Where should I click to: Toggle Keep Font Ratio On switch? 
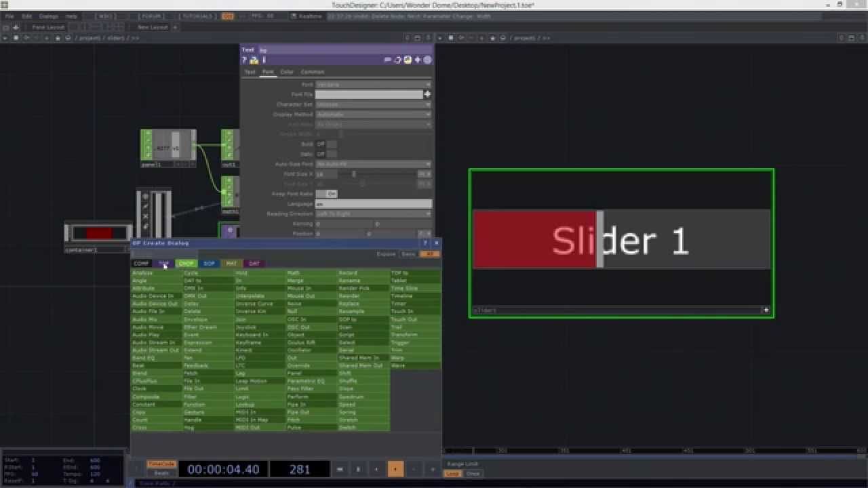point(326,194)
